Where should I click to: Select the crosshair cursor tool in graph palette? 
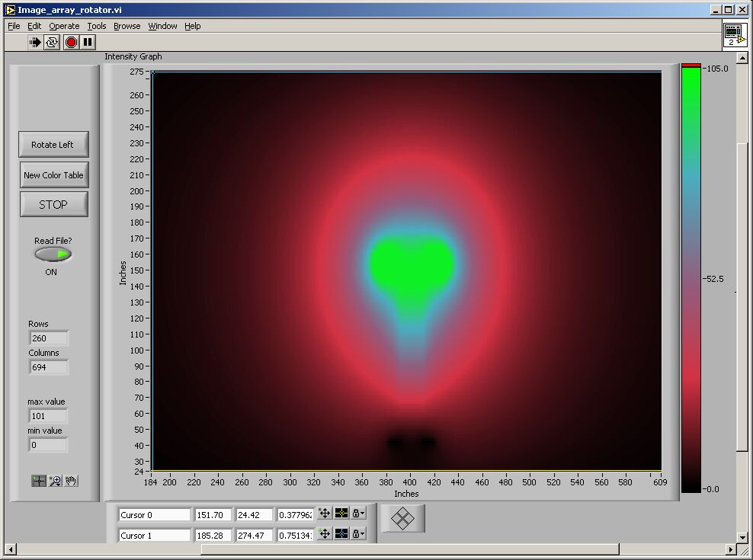[x=39, y=481]
